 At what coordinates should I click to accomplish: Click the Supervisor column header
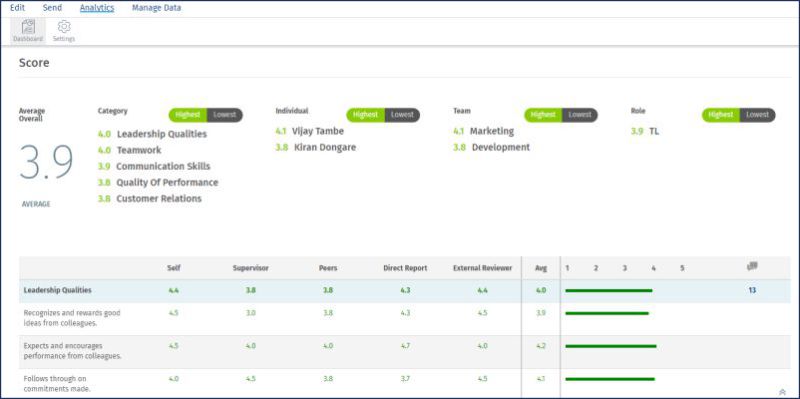(251, 268)
